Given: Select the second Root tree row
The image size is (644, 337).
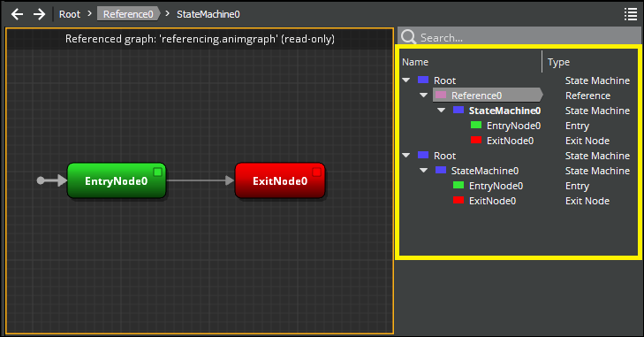Looking at the screenshot, I should click(x=445, y=156).
